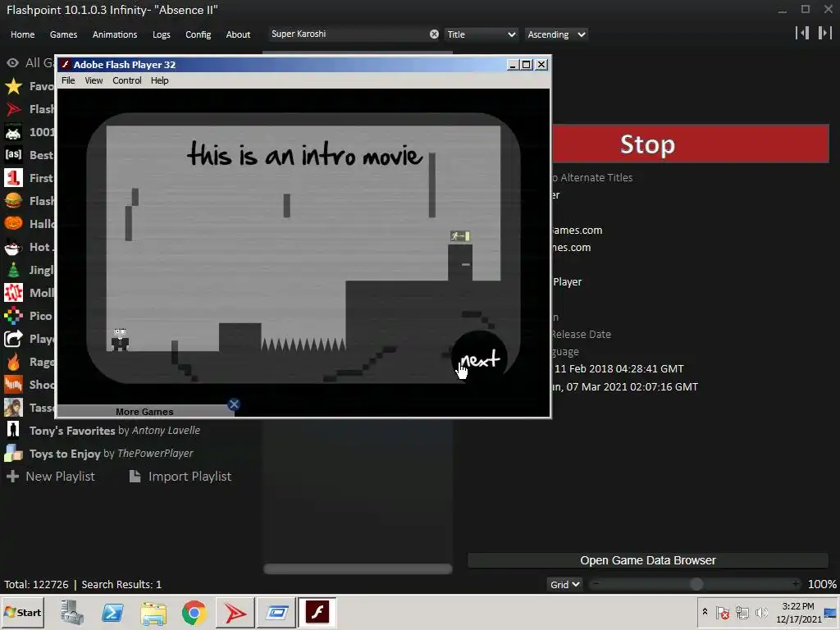Screen dimensions: 840x630
Task: Select the Christmas tree Jingle playlist icon
Action: tap(13, 269)
